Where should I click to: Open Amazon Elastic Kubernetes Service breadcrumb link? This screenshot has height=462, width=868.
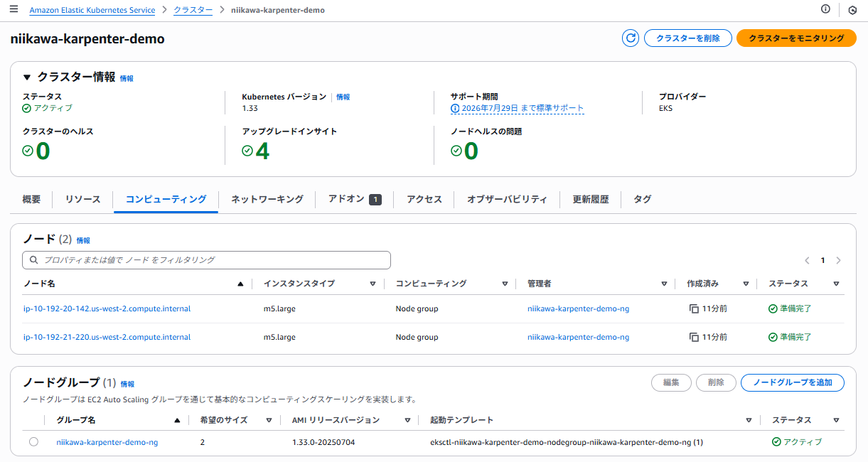click(92, 10)
